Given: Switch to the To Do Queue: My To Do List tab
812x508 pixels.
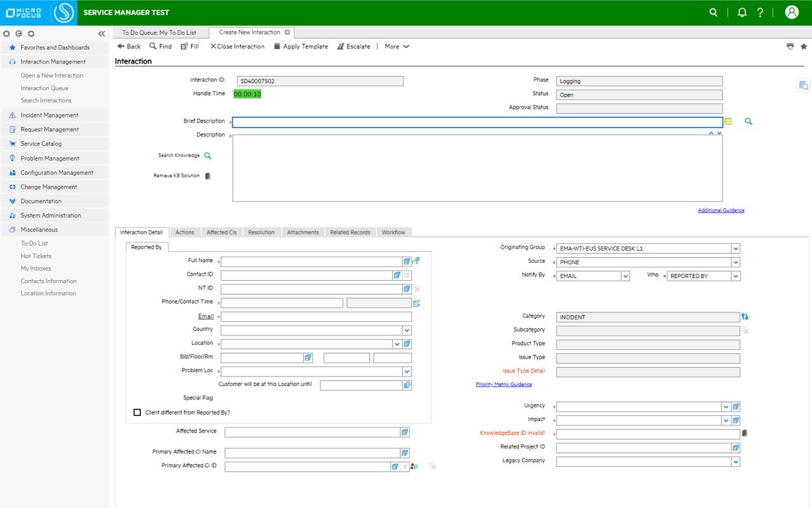Looking at the screenshot, I should tap(159, 32).
